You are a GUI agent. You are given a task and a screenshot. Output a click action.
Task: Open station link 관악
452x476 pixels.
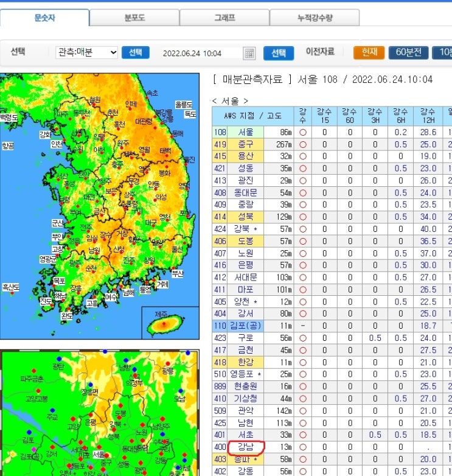[245, 411]
